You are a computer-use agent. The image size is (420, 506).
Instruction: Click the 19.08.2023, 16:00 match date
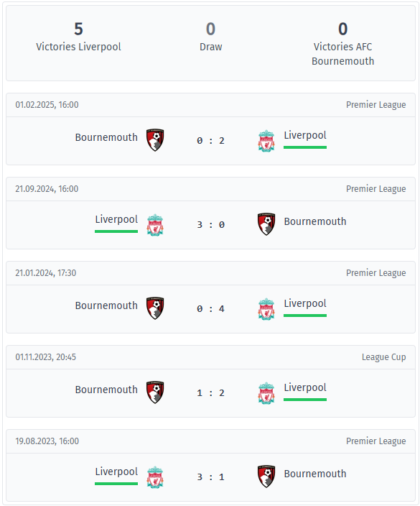pos(47,441)
